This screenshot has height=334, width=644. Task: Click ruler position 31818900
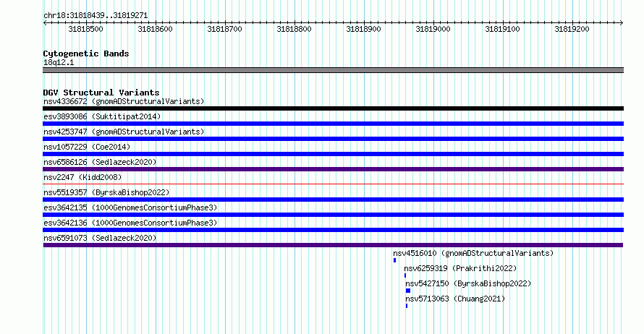(x=363, y=29)
